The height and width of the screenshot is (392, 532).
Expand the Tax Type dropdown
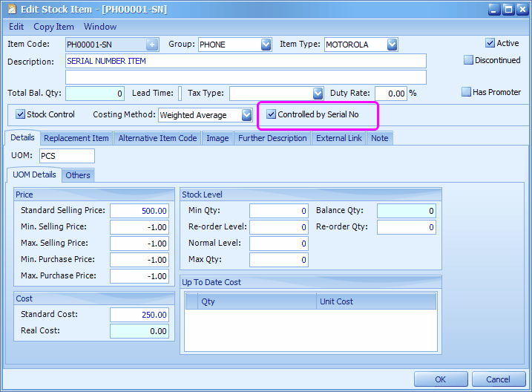[318, 94]
